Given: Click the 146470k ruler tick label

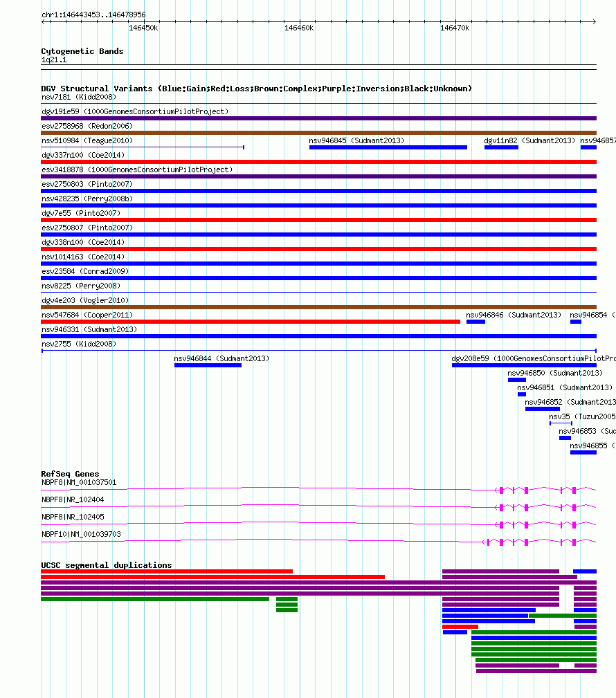Looking at the screenshot, I should pyautogui.click(x=455, y=28).
